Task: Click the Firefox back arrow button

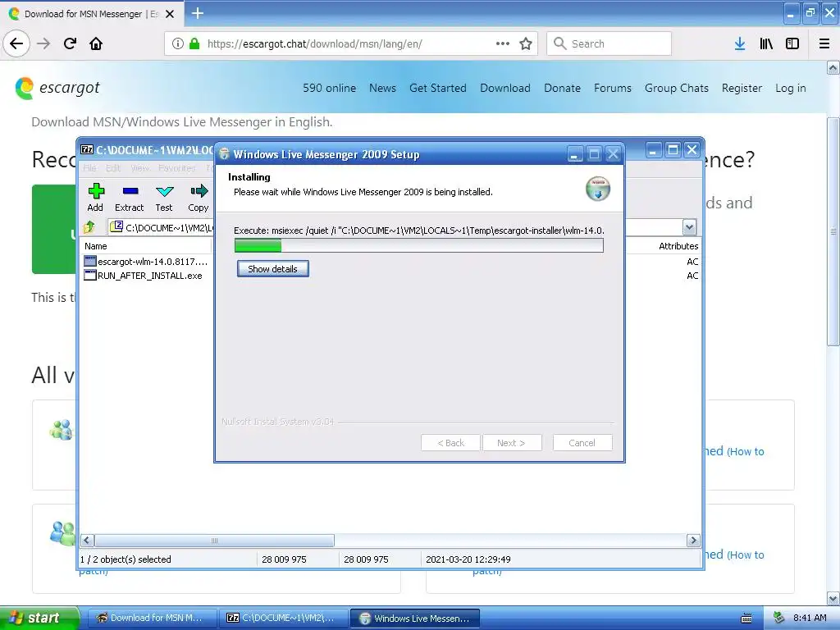Action: click(16, 43)
